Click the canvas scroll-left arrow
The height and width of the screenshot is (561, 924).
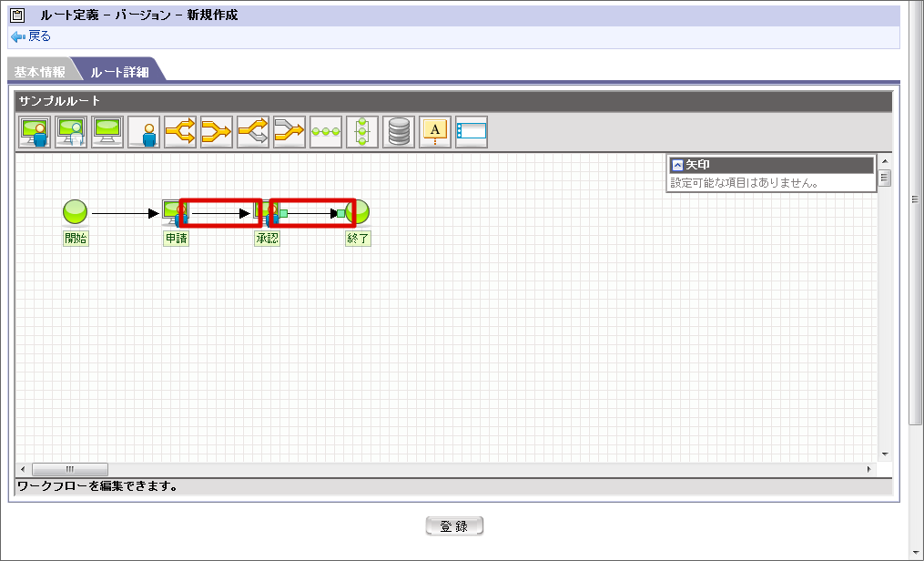click(x=23, y=470)
